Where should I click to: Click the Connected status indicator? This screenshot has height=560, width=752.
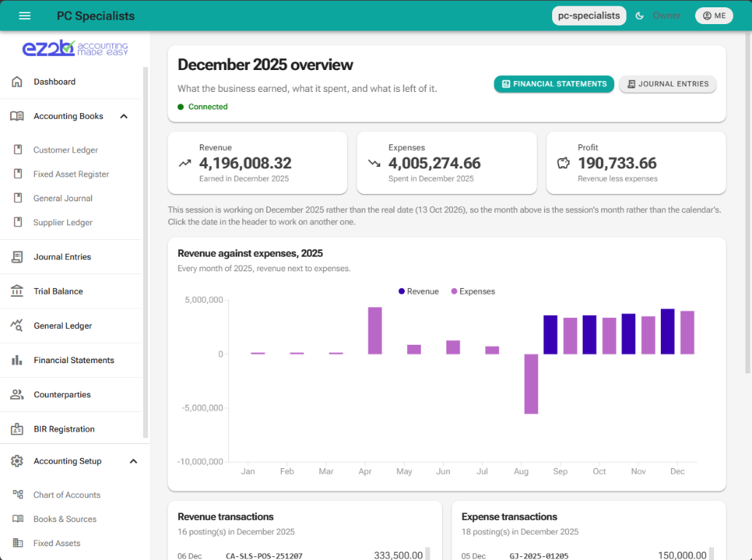[x=202, y=107]
